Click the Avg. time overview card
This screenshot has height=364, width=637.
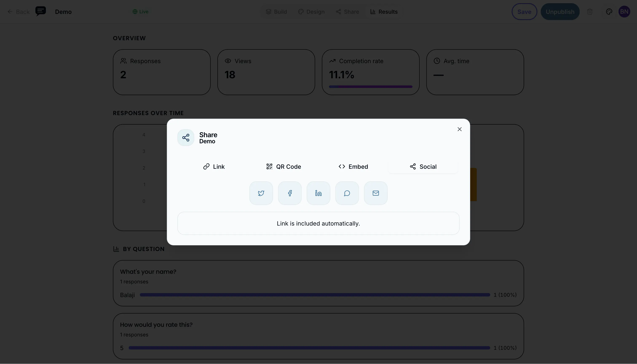475,72
